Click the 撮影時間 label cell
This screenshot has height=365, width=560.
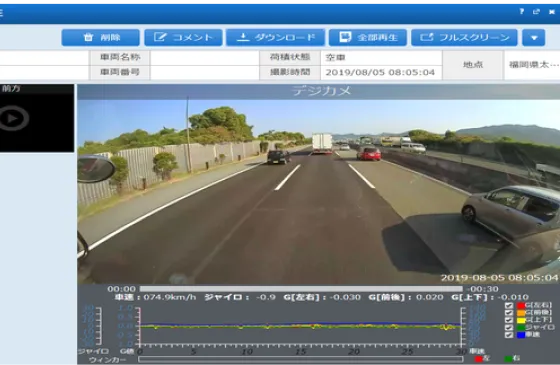[x=290, y=72]
